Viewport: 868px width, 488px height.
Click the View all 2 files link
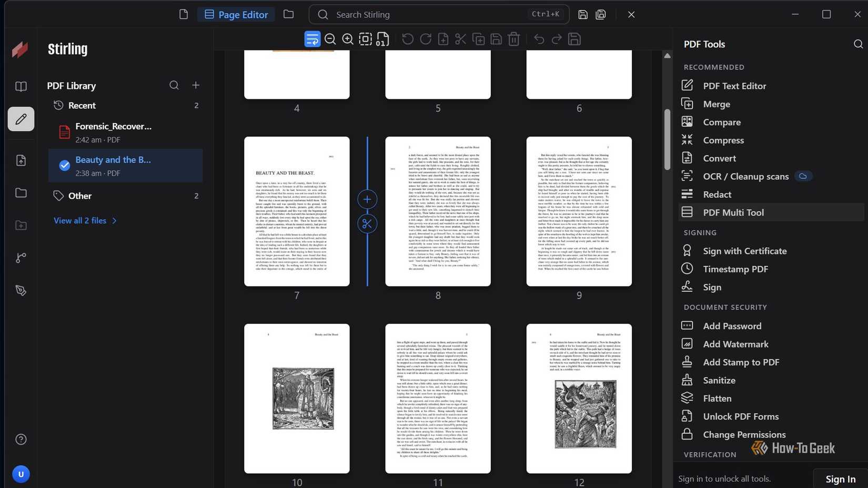(x=85, y=220)
